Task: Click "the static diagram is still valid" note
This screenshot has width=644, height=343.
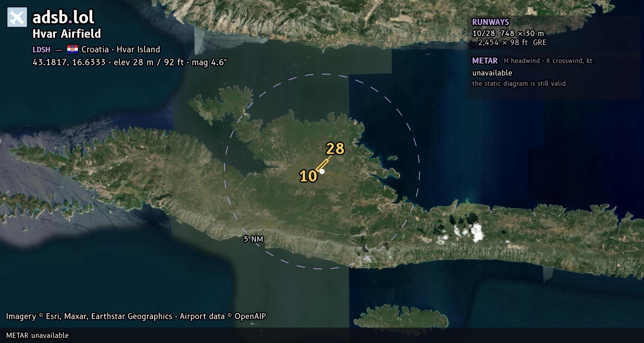Action: (x=519, y=84)
